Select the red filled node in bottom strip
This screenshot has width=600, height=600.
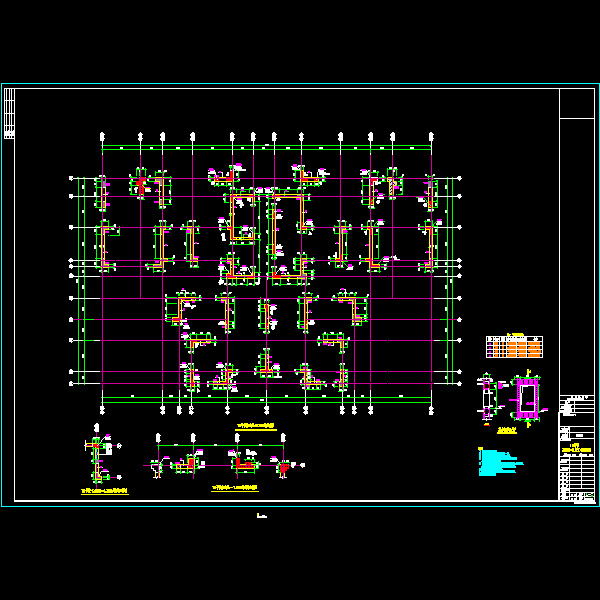coord(284,466)
